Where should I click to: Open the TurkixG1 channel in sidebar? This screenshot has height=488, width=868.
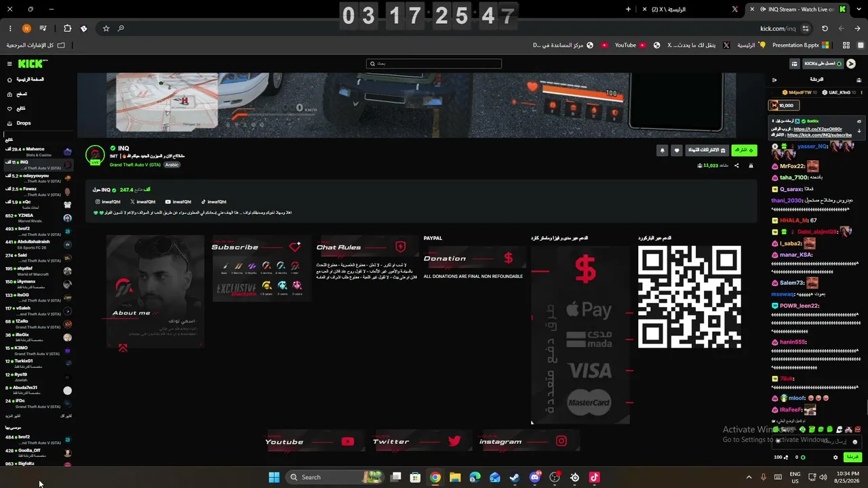point(37,363)
